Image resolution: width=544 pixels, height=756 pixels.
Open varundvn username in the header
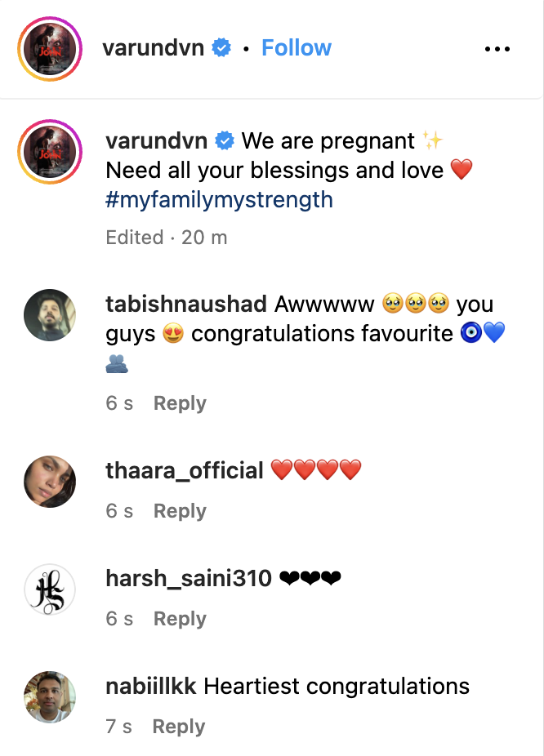coord(153,47)
